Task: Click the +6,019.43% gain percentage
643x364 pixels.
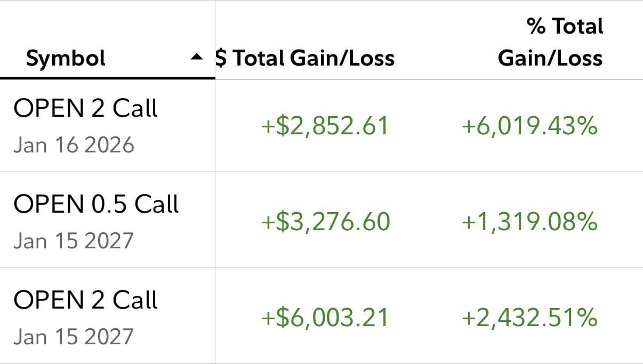Action: (x=529, y=126)
